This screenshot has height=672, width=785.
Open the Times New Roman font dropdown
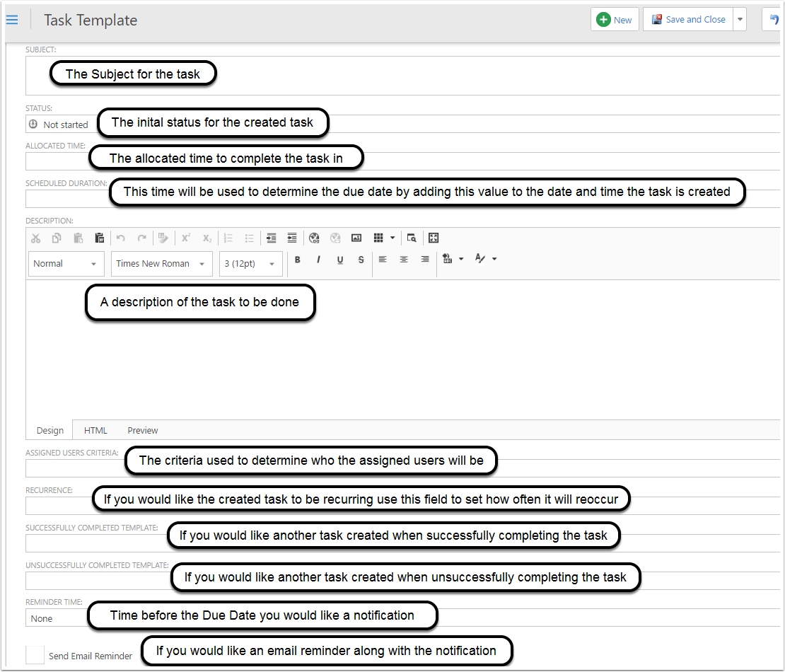pos(162,264)
